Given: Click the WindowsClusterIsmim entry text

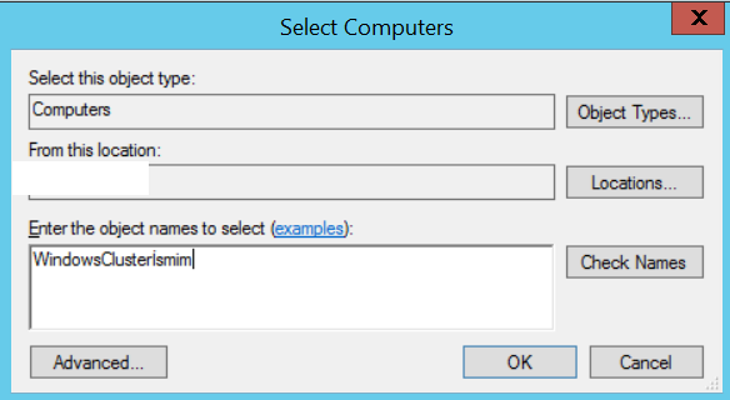Looking at the screenshot, I should tap(112, 259).
